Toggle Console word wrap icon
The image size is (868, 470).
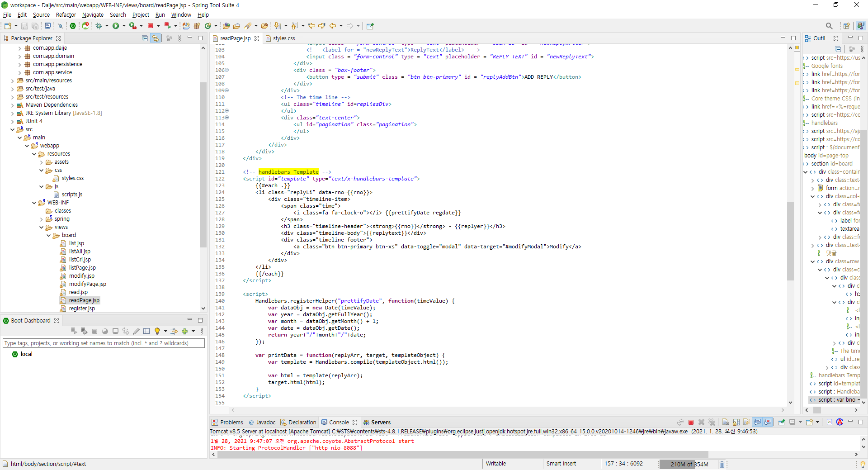pyautogui.click(x=746, y=422)
